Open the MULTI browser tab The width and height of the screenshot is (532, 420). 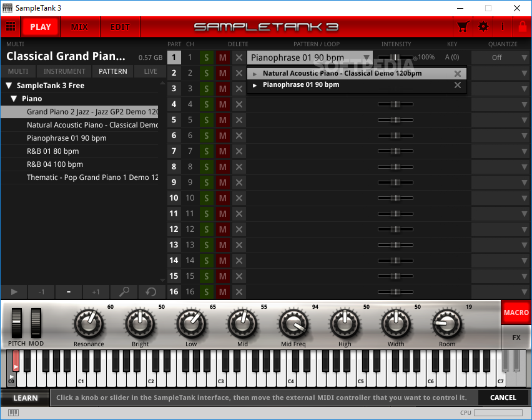click(18, 71)
